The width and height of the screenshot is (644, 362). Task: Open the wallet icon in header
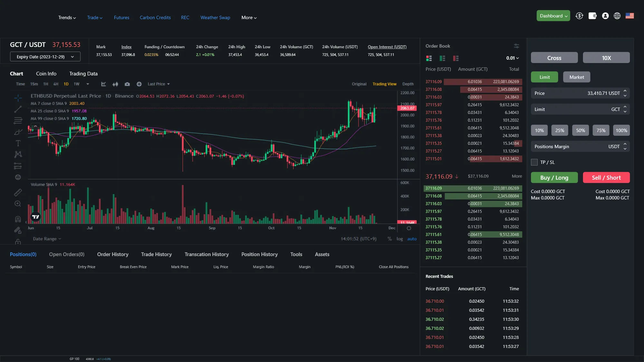(592, 16)
